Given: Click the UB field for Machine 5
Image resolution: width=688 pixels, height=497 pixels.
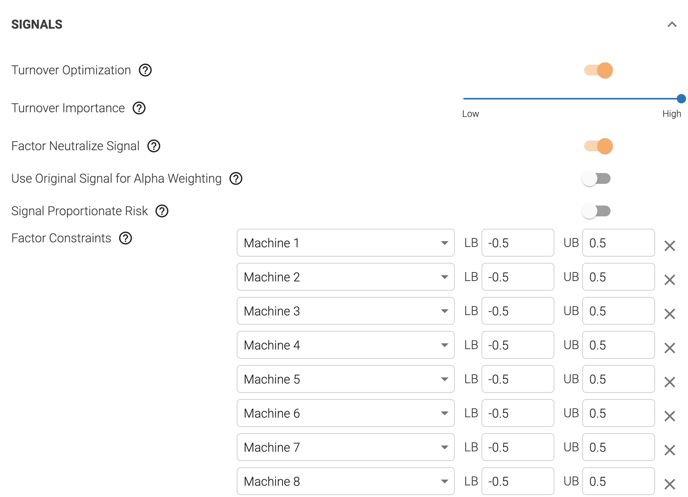Looking at the screenshot, I should click(619, 379).
